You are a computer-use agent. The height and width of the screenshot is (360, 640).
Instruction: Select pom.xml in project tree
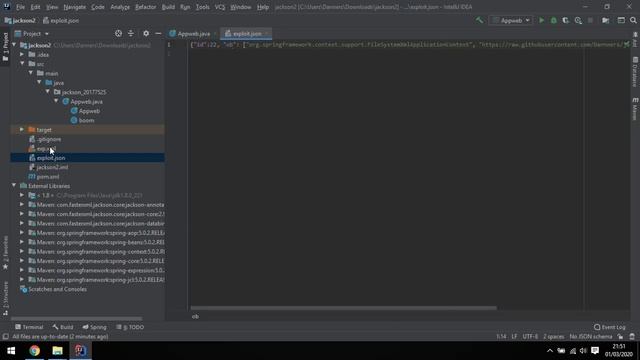tap(48, 177)
